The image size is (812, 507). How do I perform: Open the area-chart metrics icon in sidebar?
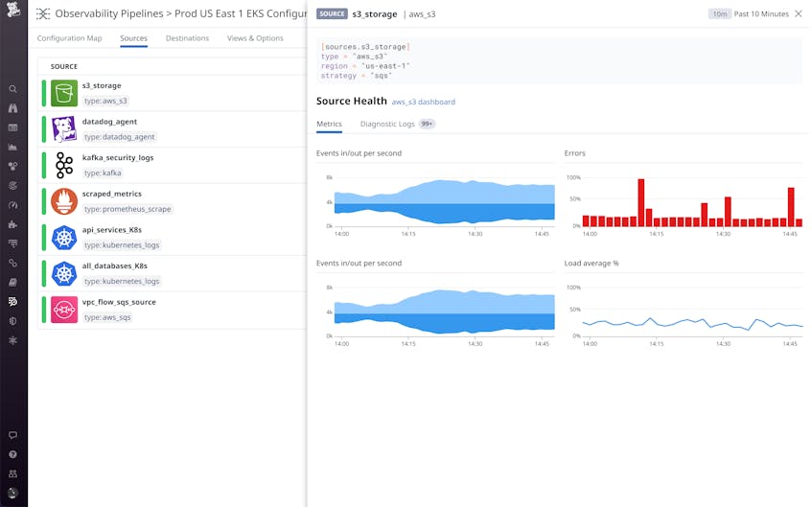pyautogui.click(x=13, y=147)
